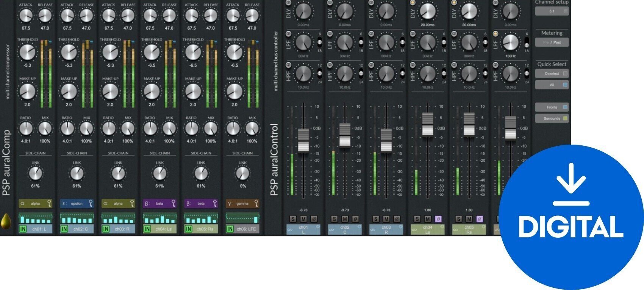Click the ch06 LPF 6/18 slope switch

tap(527, 42)
